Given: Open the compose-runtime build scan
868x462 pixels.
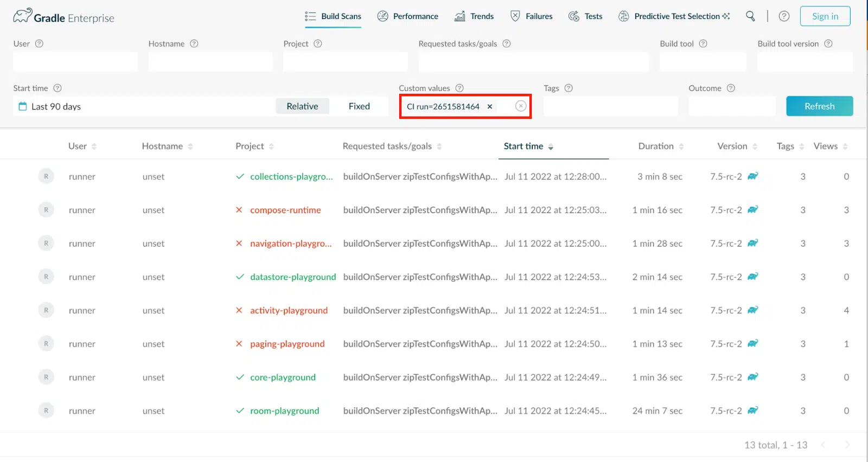Looking at the screenshot, I should 285,210.
